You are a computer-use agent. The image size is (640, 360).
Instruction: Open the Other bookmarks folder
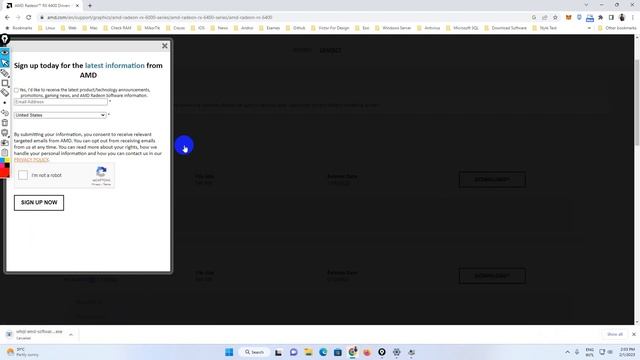pyautogui.click(x=617, y=28)
